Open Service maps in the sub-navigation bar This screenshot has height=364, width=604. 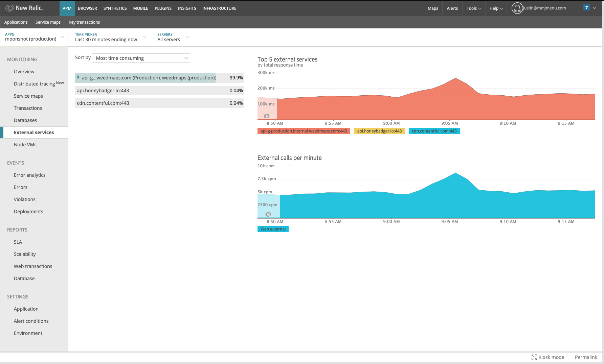click(x=48, y=22)
